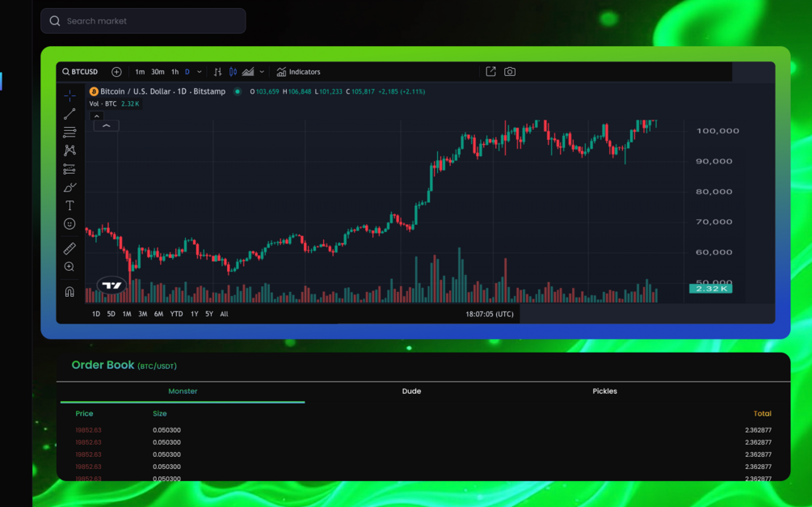Select the 1h chart interval
This screenshot has width=812, height=507.
(x=175, y=72)
